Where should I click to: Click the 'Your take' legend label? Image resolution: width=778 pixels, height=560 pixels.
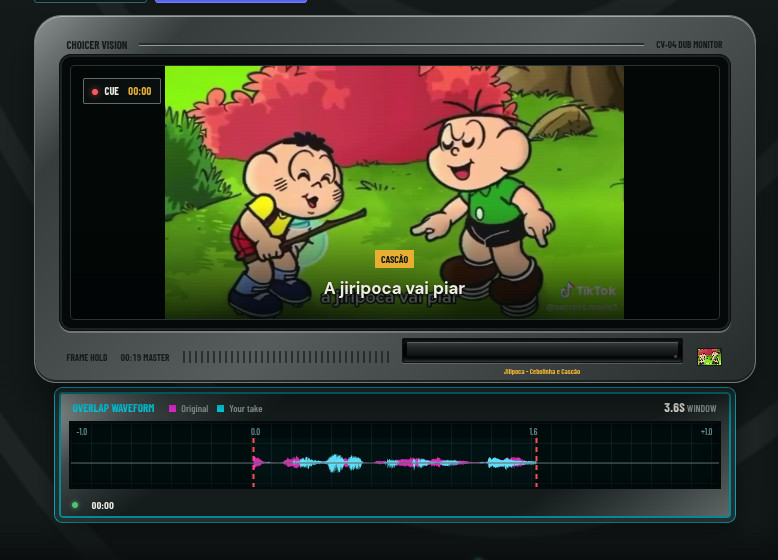pos(246,409)
